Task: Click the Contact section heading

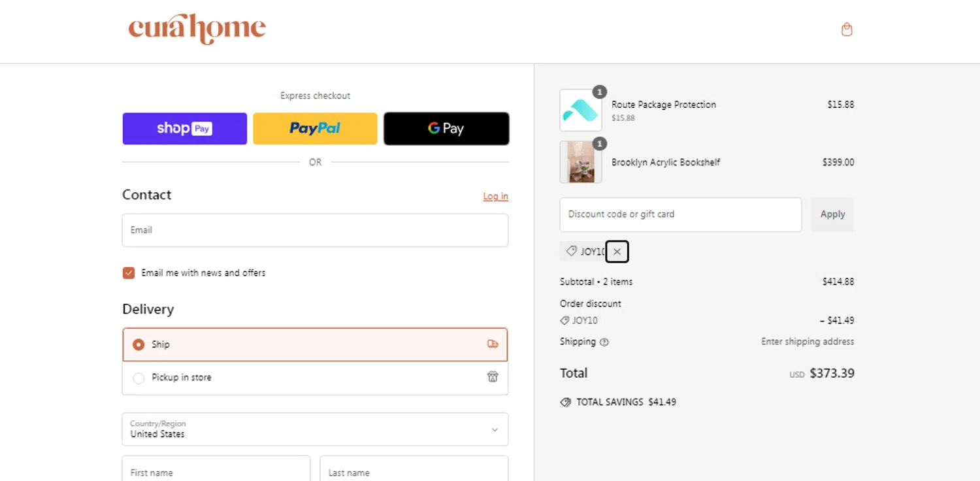Action: point(147,195)
